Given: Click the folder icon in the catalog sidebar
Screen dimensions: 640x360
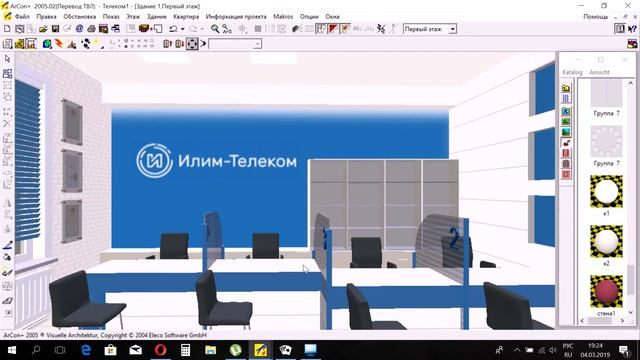Looking at the screenshot, I should 566,88.
